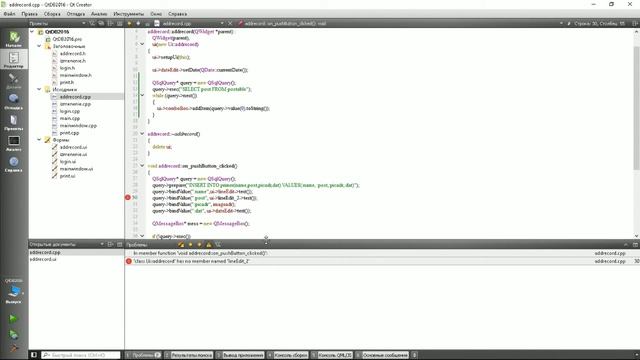
Task: Go forward in editor navigation history
Action: click(x=138, y=24)
